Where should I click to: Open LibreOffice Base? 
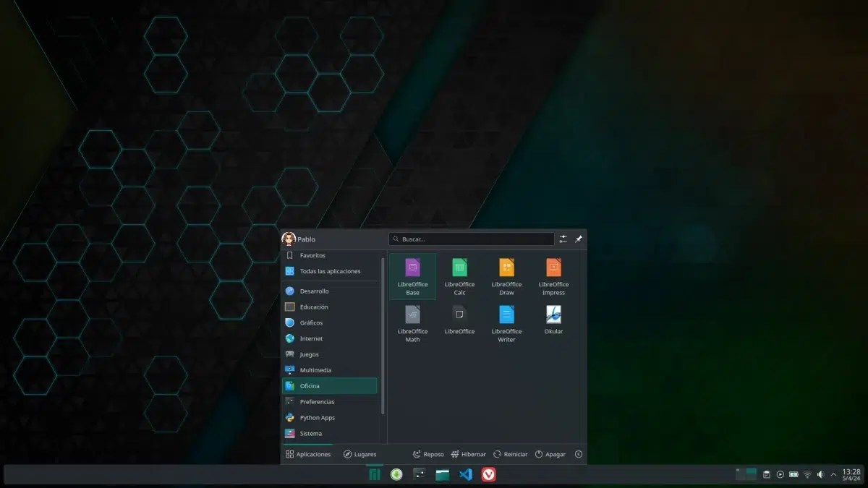[412, 276]
